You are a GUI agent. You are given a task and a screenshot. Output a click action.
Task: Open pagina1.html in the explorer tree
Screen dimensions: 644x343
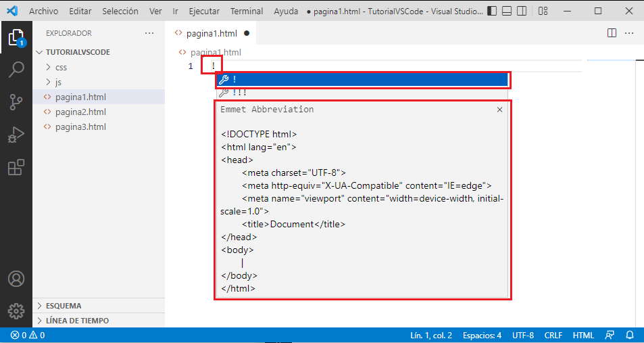[x=99, y=97]
